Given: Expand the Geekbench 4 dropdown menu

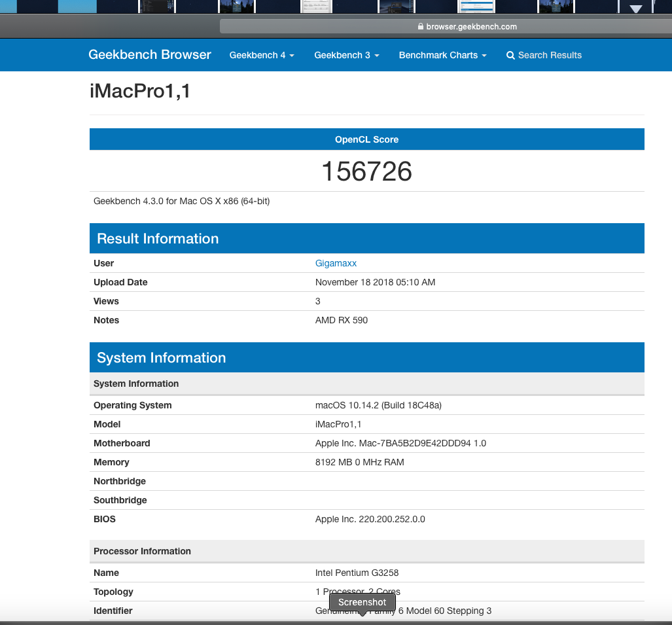Looking at the screenshot, I should tap(262, 55).
